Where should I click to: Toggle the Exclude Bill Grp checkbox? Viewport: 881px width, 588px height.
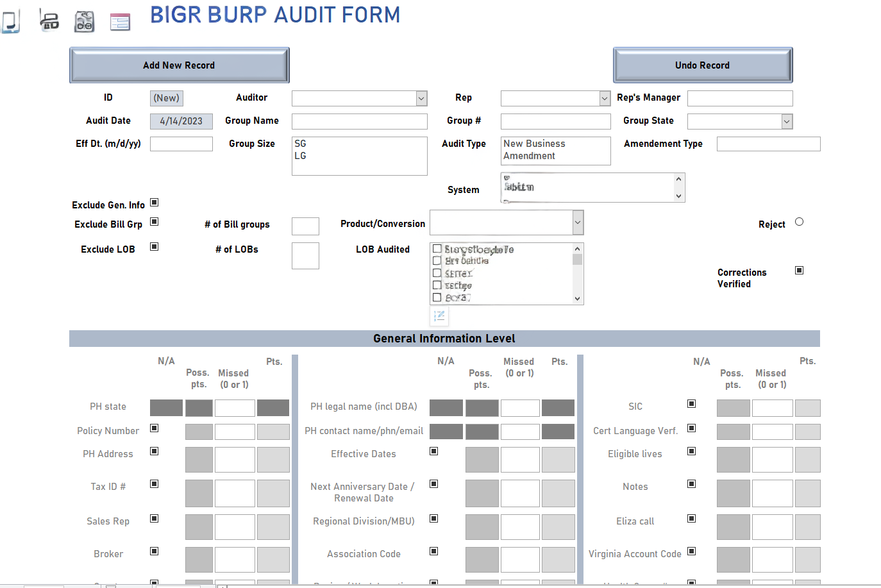pos(155,222)
